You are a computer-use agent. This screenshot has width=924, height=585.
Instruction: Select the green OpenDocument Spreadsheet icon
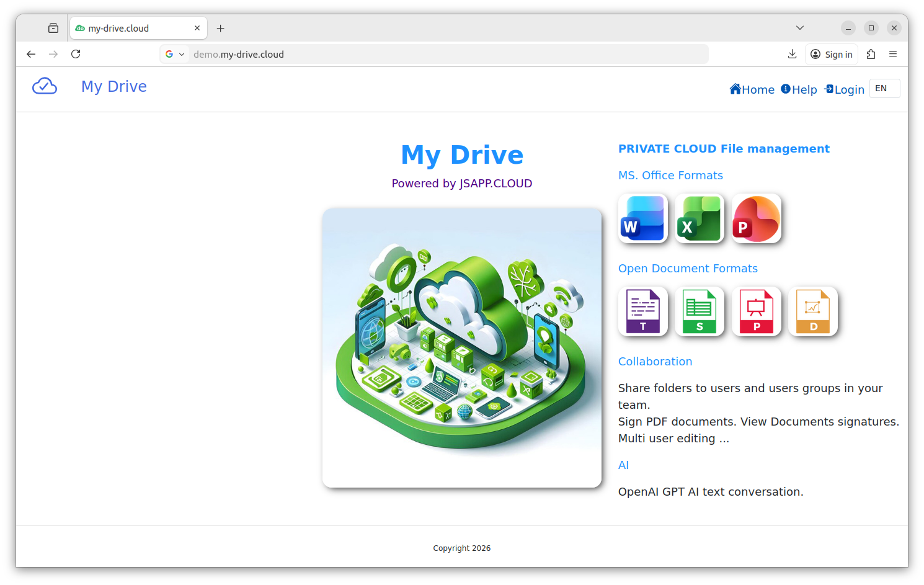click(700, 311)
